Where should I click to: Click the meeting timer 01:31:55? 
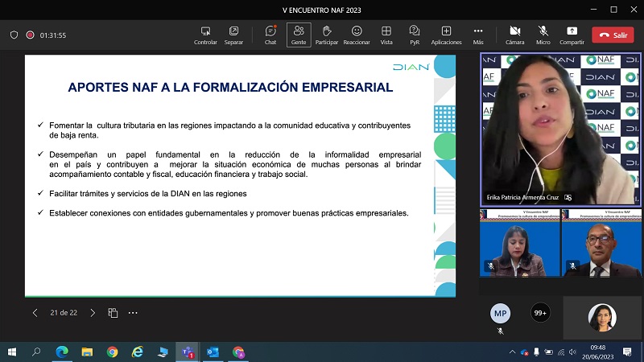(53, 35)
